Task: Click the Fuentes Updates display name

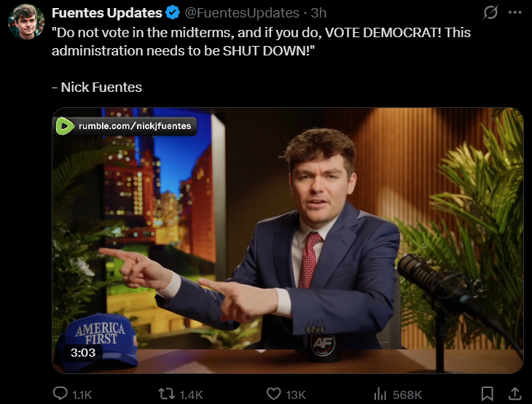Action: [107, 13]
